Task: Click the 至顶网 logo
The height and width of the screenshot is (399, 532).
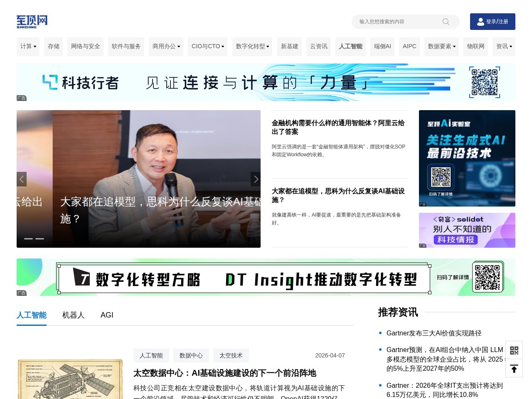Action: point(32,22)
